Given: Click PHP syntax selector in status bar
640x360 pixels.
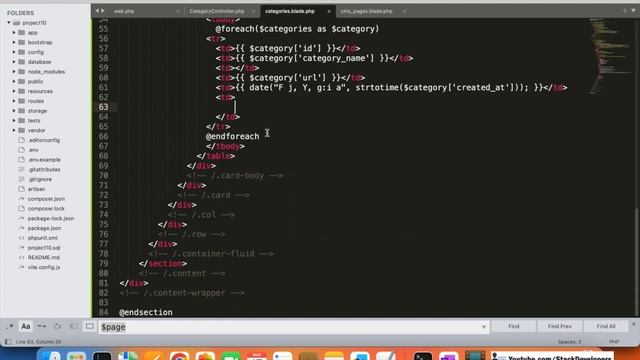Looking at the screenshot, I should click(614, 342).
